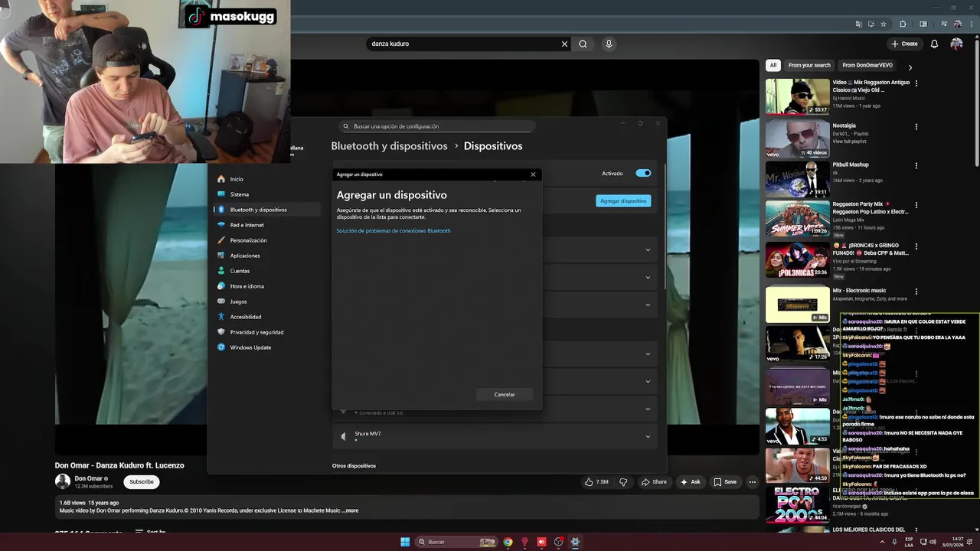The width and height of the screenshot is (980, 551).
Task: Expand video description with ...more
Action: point(350,510)
